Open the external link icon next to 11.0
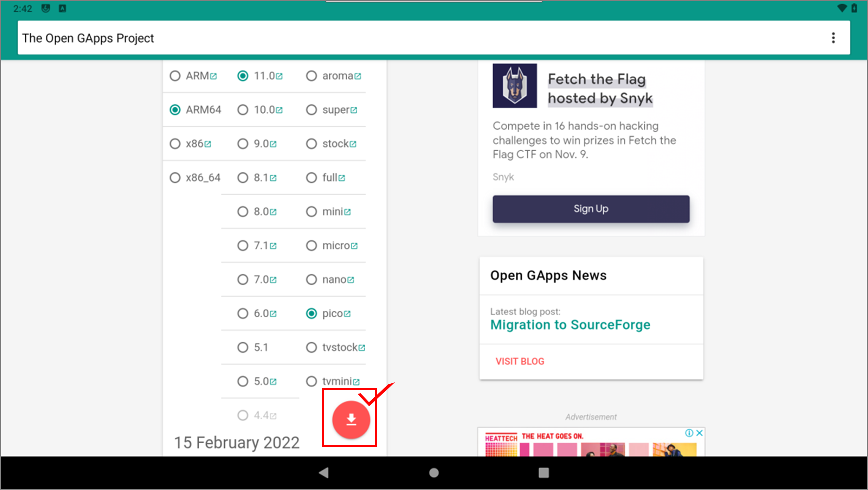Image resolution: width=868 pixels, height=490 pixels. click(x=279, y=76)
